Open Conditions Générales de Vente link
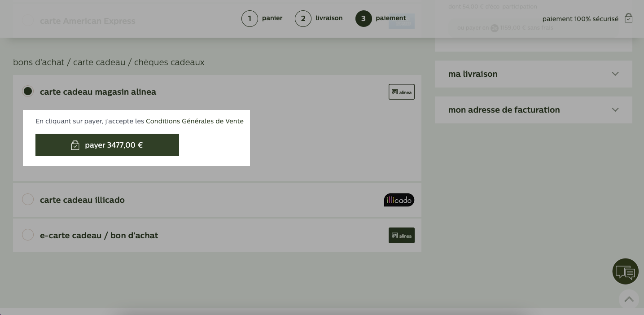This screenshot has width=644, height=315. (x=195, y=121)
